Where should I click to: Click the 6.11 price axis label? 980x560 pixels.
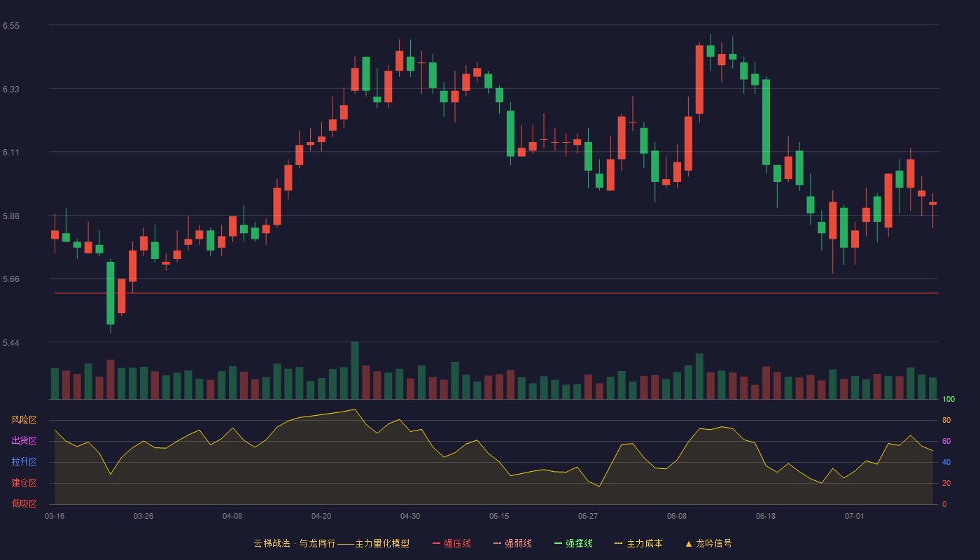[x=11, y=153]
